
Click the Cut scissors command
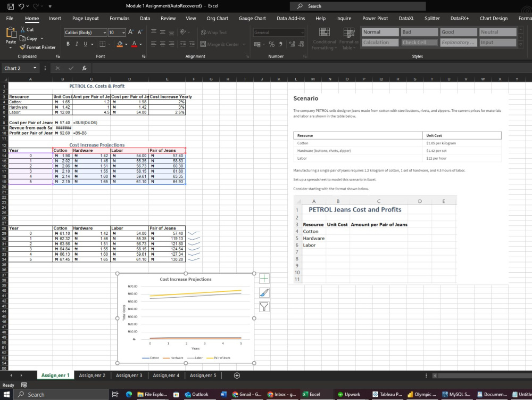(27, 29)
